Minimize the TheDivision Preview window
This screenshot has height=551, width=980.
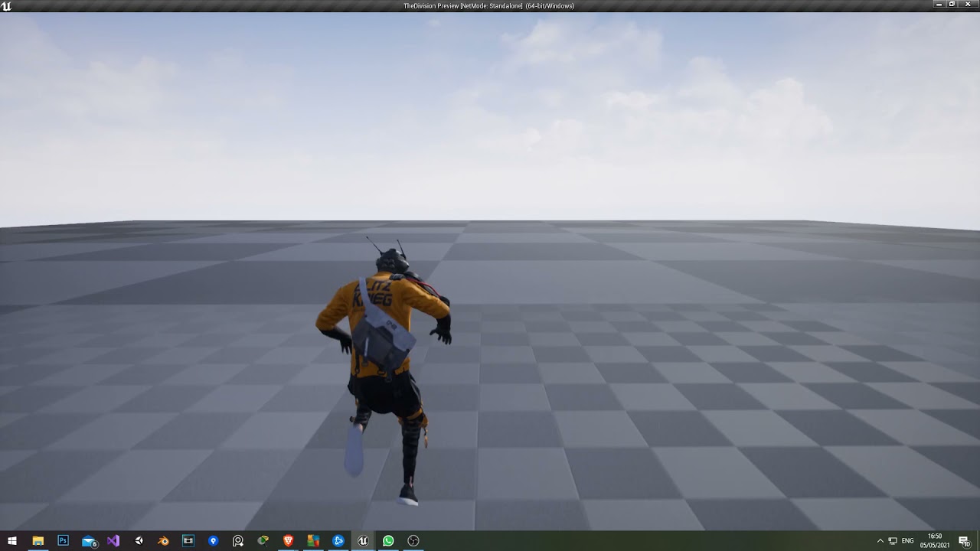[939, 5]
